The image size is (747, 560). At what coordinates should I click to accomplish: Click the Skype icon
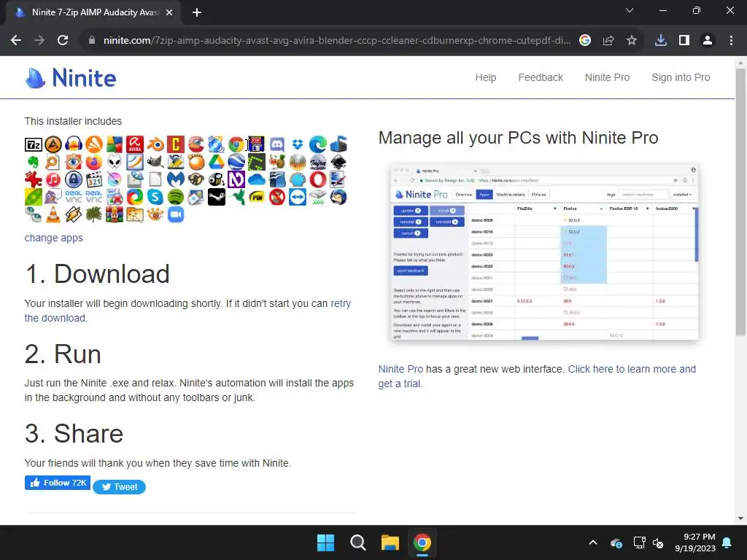(x=155, y=197)
